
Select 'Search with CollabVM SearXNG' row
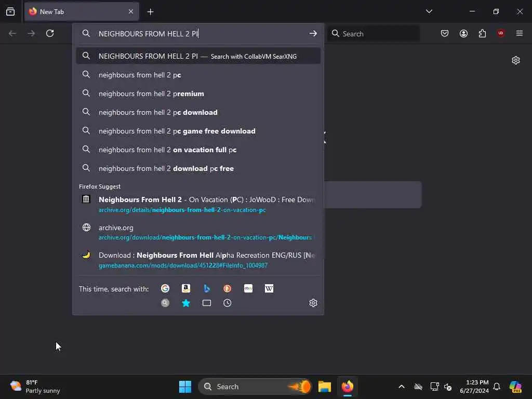tap(198, 56)
